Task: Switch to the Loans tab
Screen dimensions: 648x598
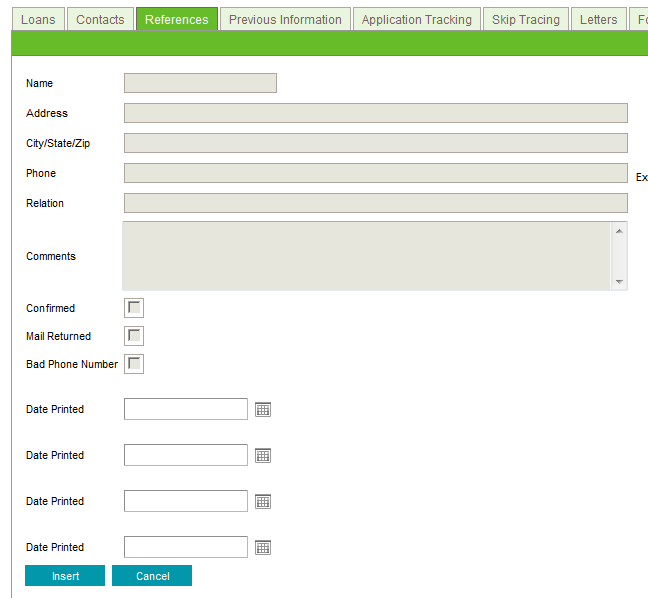Action: point(38,19)
